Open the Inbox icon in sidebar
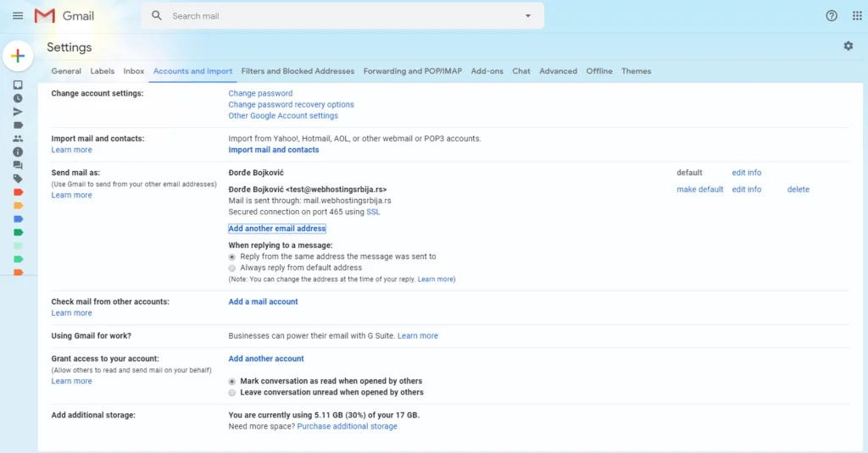Image resolution: width=868 pixels, height=453 pixels. (18, 86)
